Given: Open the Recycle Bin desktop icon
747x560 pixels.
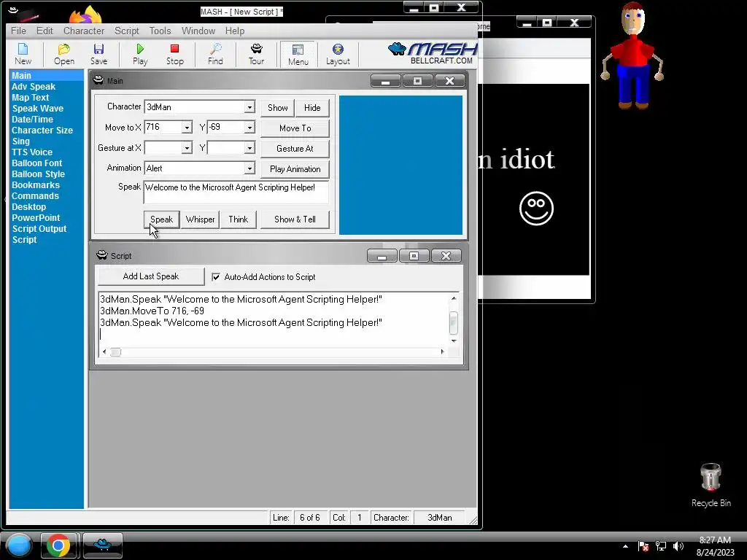Looking at the screenshot, I should pyautogui.click(x=711, y=484).
